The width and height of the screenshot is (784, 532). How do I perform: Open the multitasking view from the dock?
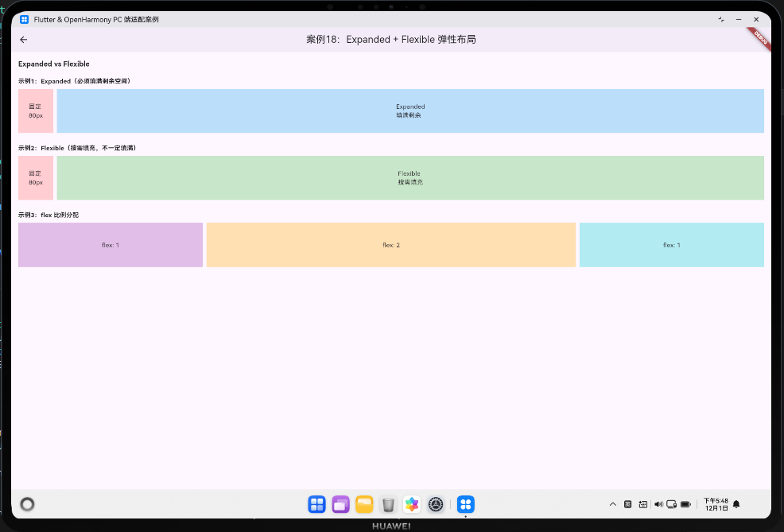coord(340,504)
